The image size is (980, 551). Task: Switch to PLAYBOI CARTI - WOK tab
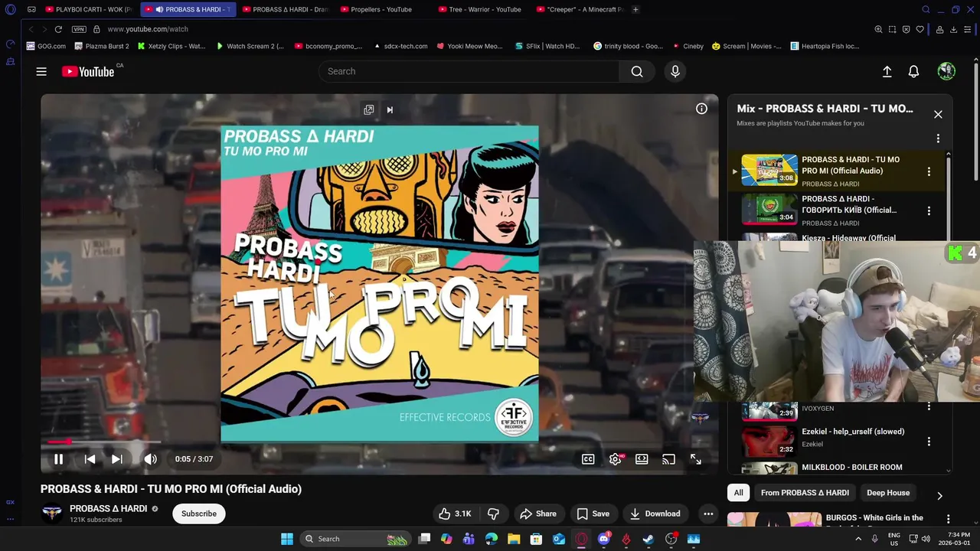coord(89,9)
